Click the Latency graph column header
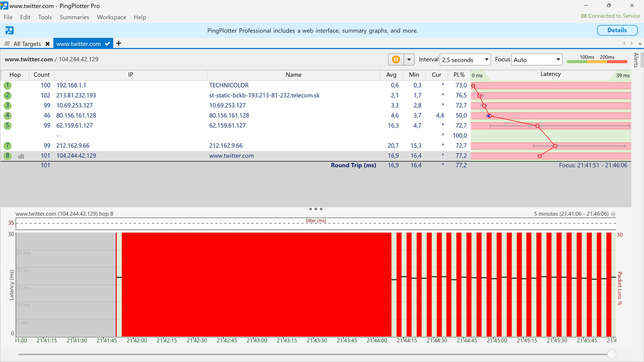This screenshot has height=362, width=644. point(550,74)
